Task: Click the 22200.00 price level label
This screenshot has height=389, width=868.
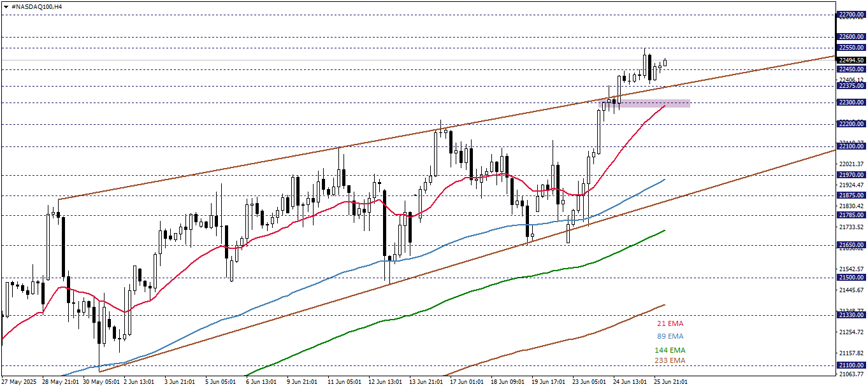Action: [851, 124]
